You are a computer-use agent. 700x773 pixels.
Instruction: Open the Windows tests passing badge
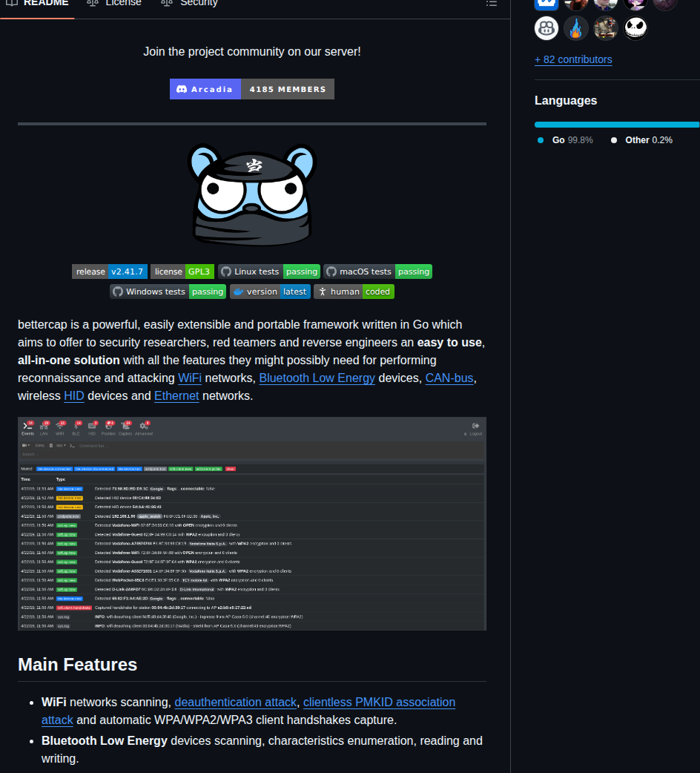(168, 292)
